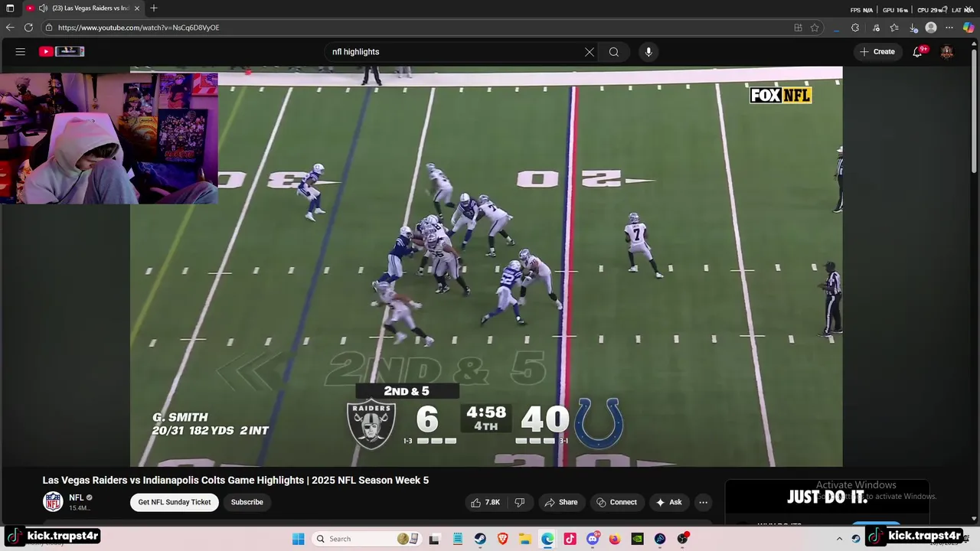This screenshot has width=980, height=551.
Task: Launch Copilot from the browser toolbar
Action: 969,28
